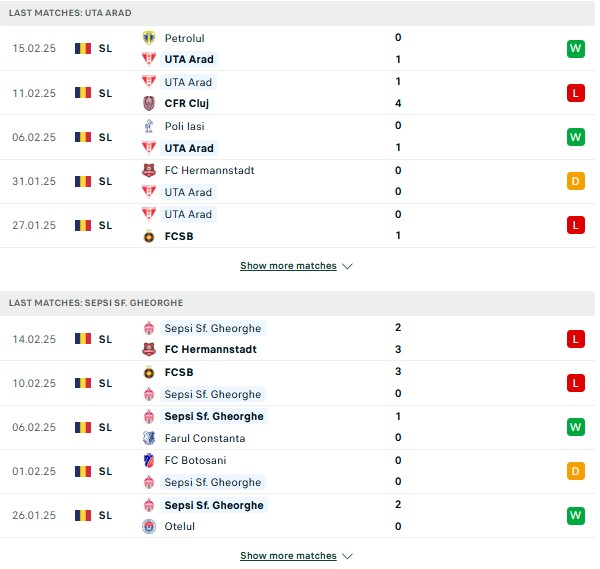Click Romania flag on 15.02.25 match

click(83, 49)
